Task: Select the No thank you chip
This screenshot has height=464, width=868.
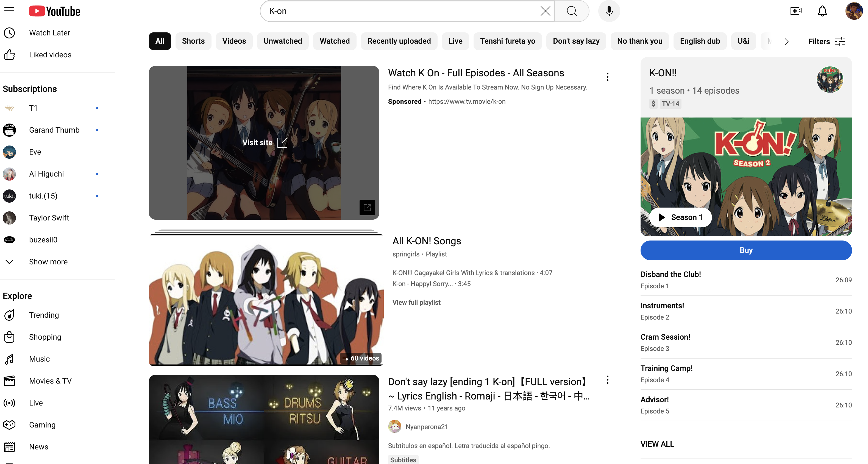Action: (639, 41)
